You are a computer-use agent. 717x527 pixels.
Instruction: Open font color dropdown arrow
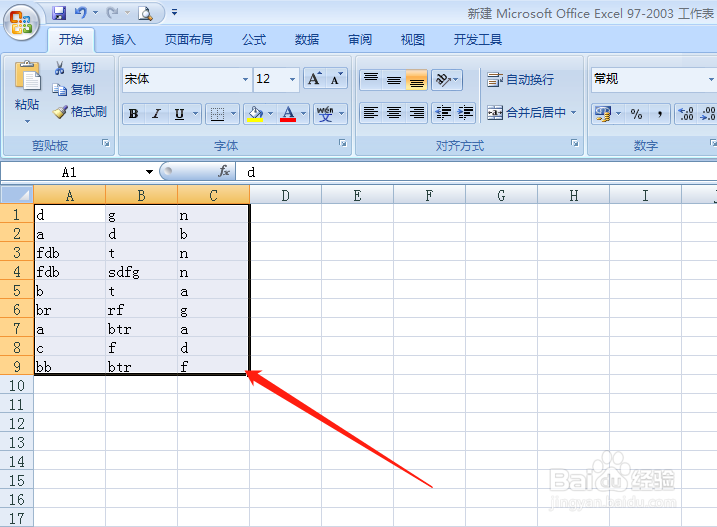pos(303,113)
